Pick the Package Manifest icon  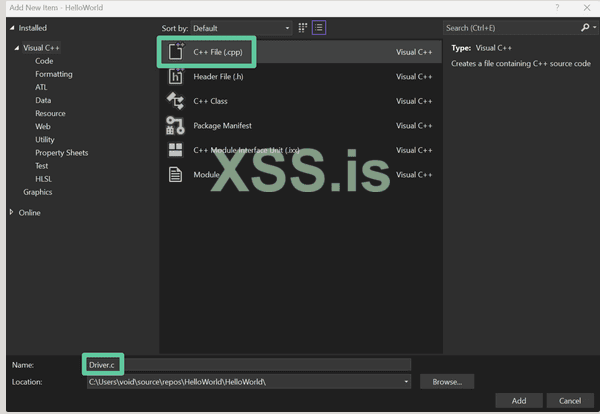click(x=175, y=126)
